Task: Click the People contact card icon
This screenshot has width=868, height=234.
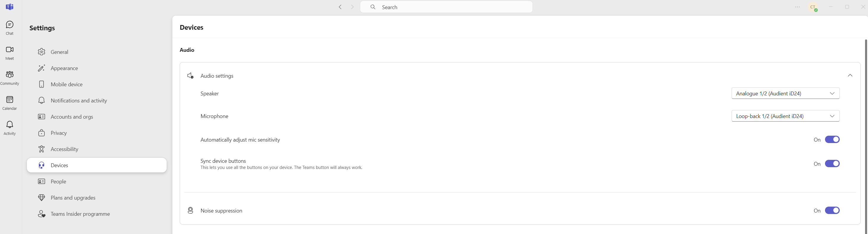Action: pos(42,181)
